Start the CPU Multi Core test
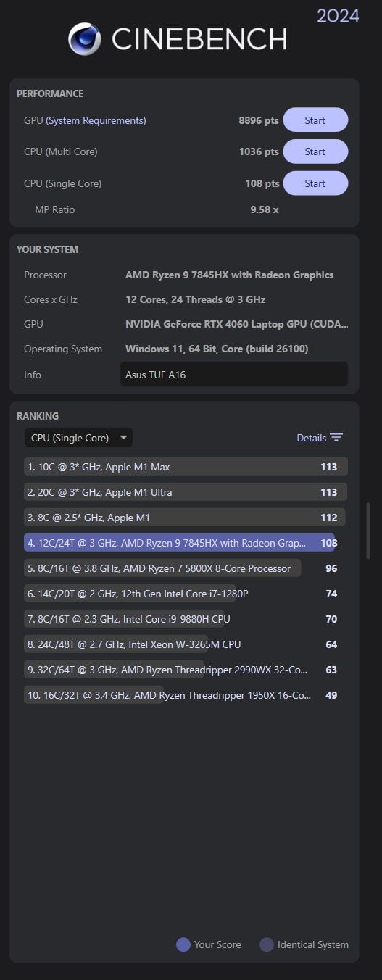 tap(315, 151)
